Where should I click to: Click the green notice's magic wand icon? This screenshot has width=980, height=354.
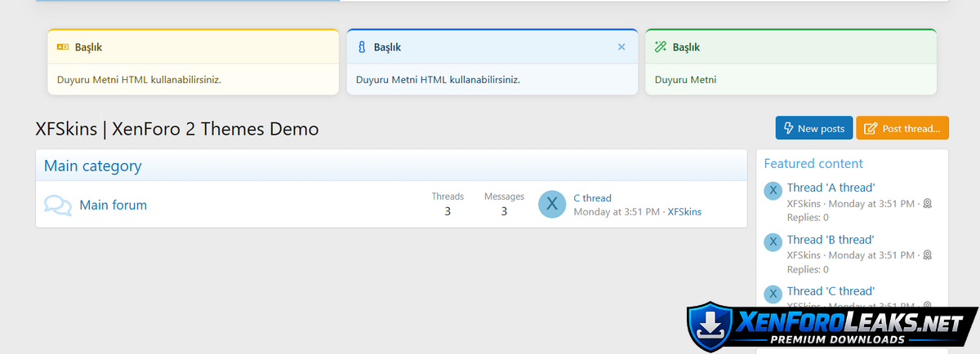tap(661, 47)
